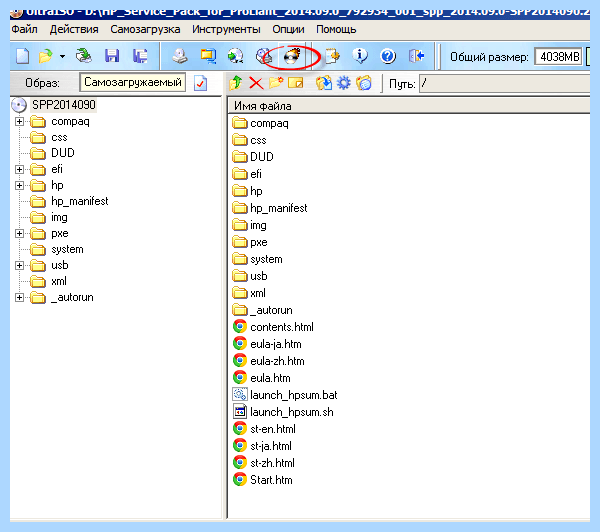Click the red X Delete icon
The width and height of the screenshot is (600, 532).
[x=256, y=83]
